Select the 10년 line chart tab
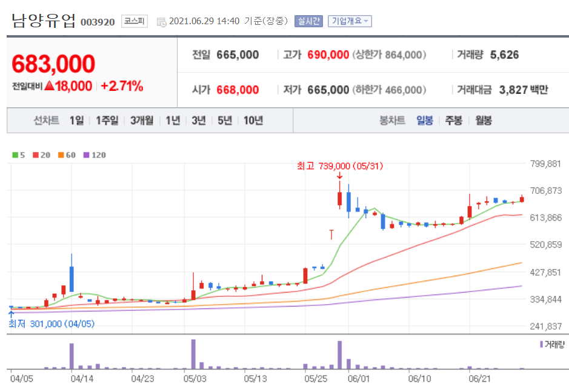 pyautogui.click(x=253, y=120)
